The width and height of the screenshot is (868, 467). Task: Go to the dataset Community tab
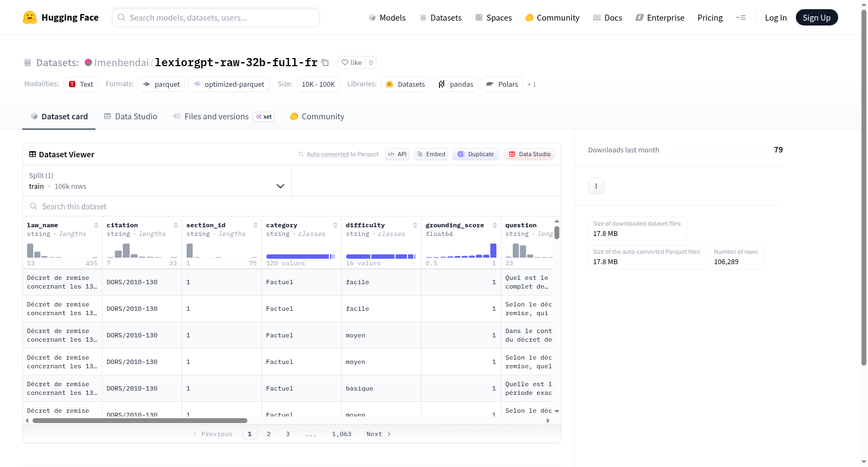317,117
